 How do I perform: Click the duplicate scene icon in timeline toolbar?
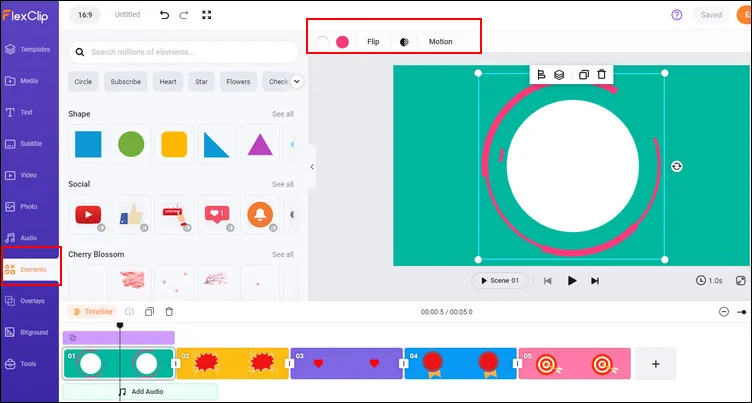click(149, 312)
